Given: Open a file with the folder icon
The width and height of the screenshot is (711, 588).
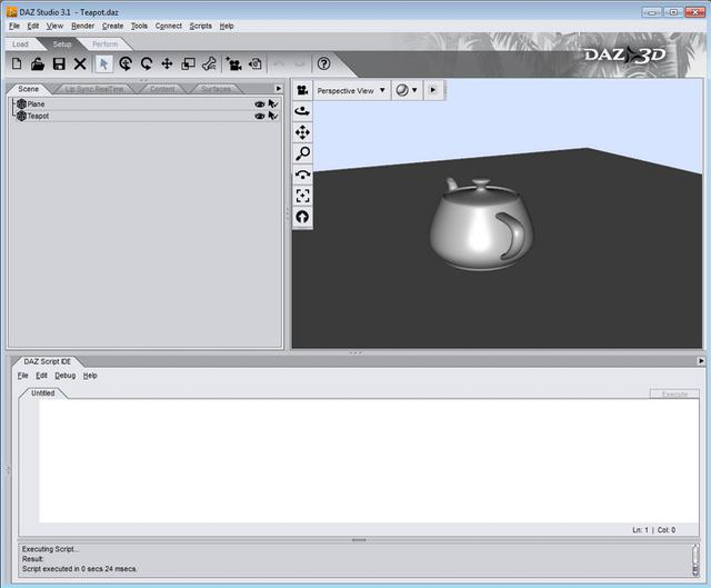Looking at the screenshot, I should pos(38,64).
